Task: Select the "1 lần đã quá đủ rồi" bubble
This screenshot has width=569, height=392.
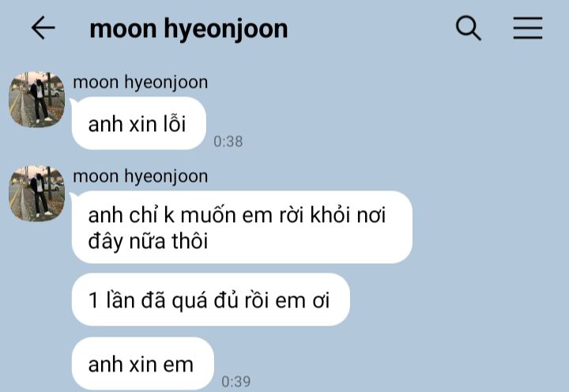Action: 211,300
